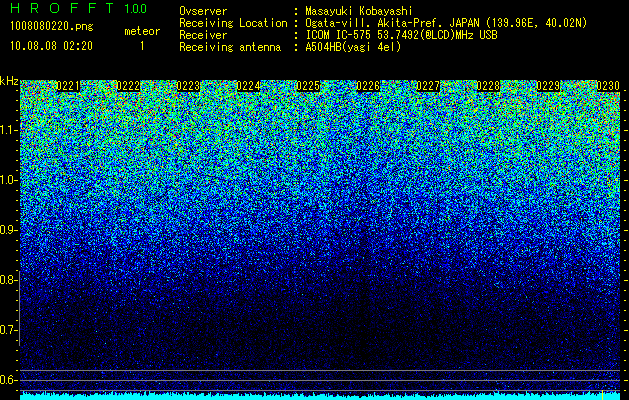
Task: Click the Receiving Location label
Action: [233, 23]
